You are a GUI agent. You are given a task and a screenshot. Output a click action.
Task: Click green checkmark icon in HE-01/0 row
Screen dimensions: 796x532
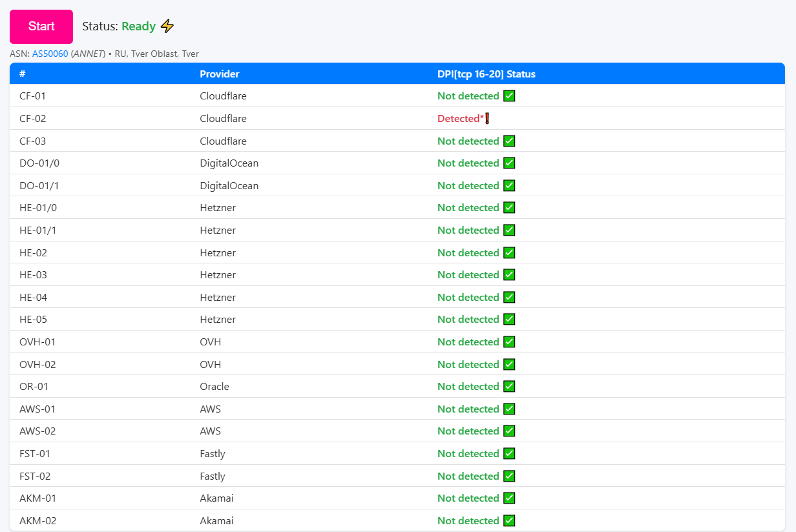(509, 208)
